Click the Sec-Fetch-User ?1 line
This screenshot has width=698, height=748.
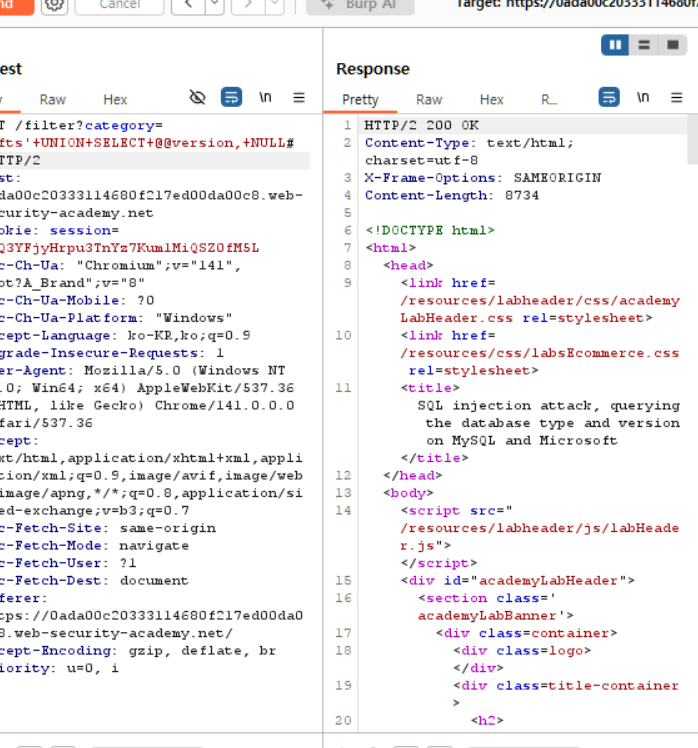click(68, 563)
